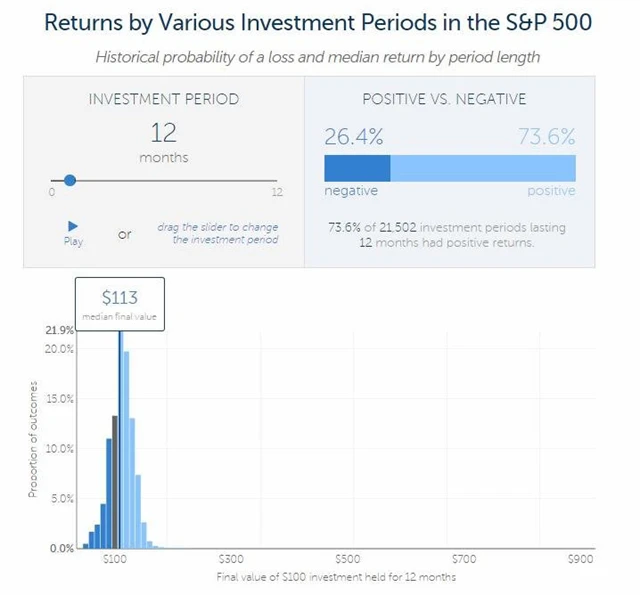Click the 73.6% positive percentage
This screenshot has height=595, width=640.
click(547, 136)
